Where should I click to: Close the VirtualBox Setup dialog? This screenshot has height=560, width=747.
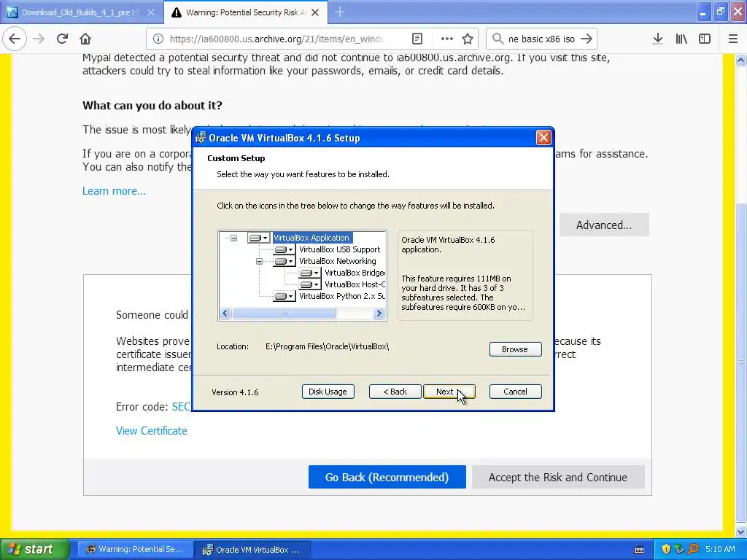[543, 138]
